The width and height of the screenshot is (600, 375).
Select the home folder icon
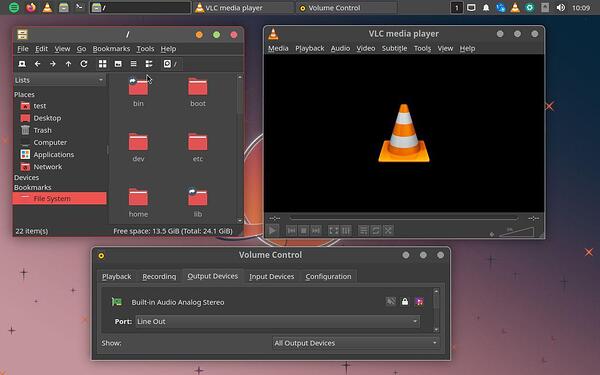click(138, 197)
